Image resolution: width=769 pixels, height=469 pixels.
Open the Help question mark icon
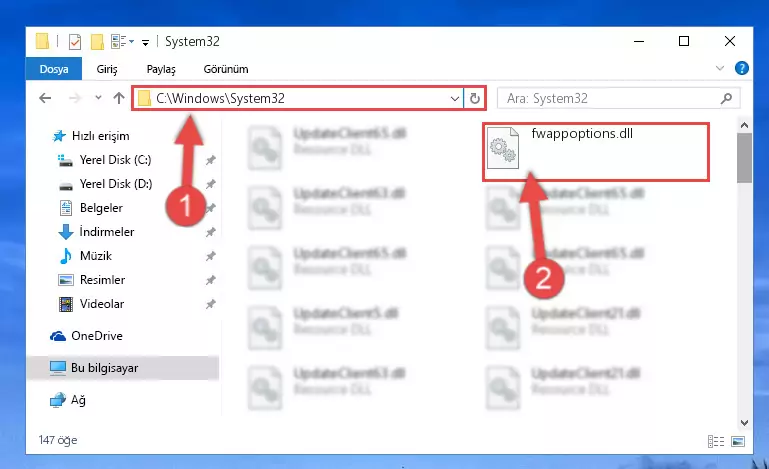click(742, 68)
